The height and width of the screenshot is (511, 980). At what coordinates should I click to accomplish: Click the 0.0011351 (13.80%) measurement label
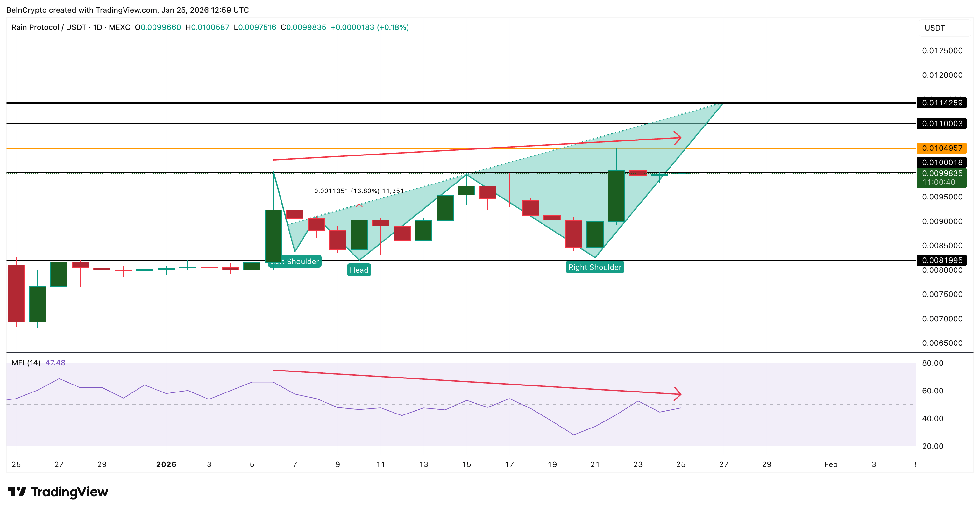(x=359, y=191)
